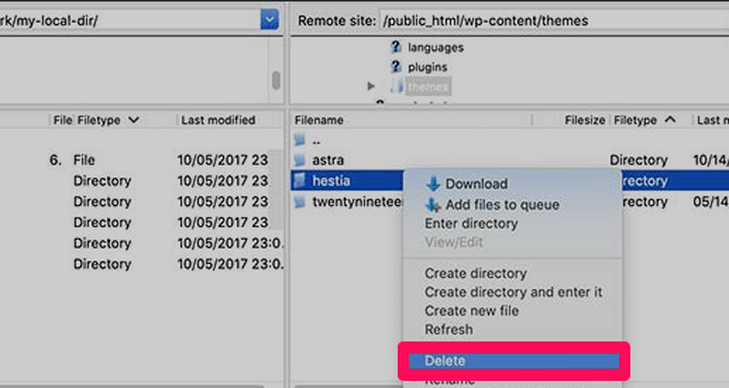The height and width of the screenshot is (388, 729).
Task: Click the Add to queue icon in menu
Action: point(433,204)
